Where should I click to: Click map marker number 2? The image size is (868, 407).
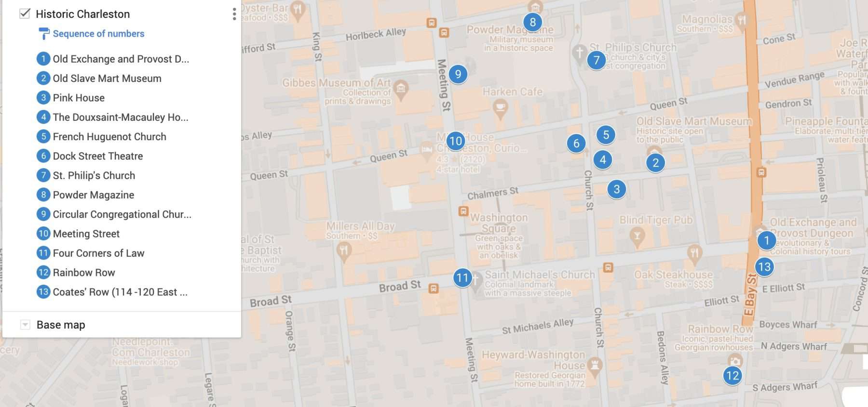pos(655,163)
